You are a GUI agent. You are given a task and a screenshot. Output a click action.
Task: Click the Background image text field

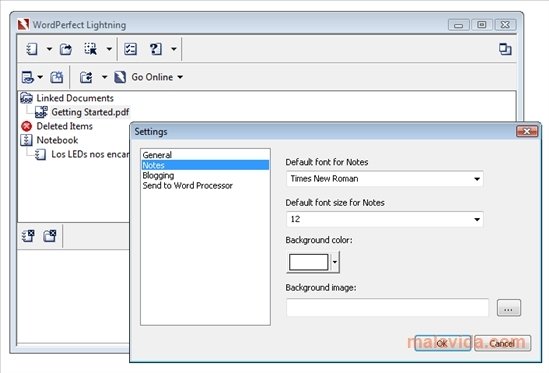tap(387, 308)
